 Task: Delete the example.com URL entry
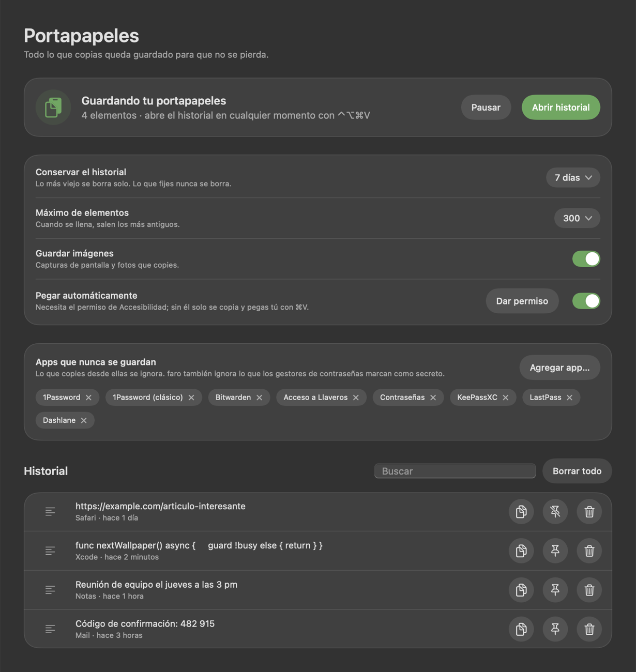click(x=589, y=512)
